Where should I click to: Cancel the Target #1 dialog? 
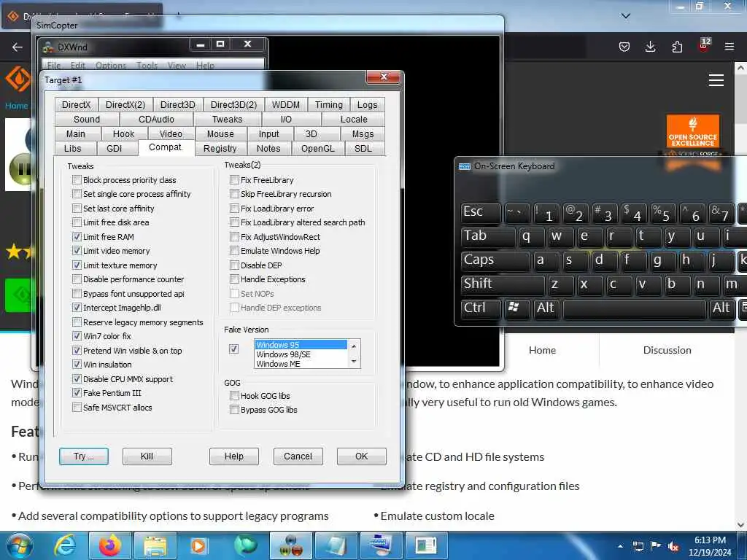tap(298, 456)
